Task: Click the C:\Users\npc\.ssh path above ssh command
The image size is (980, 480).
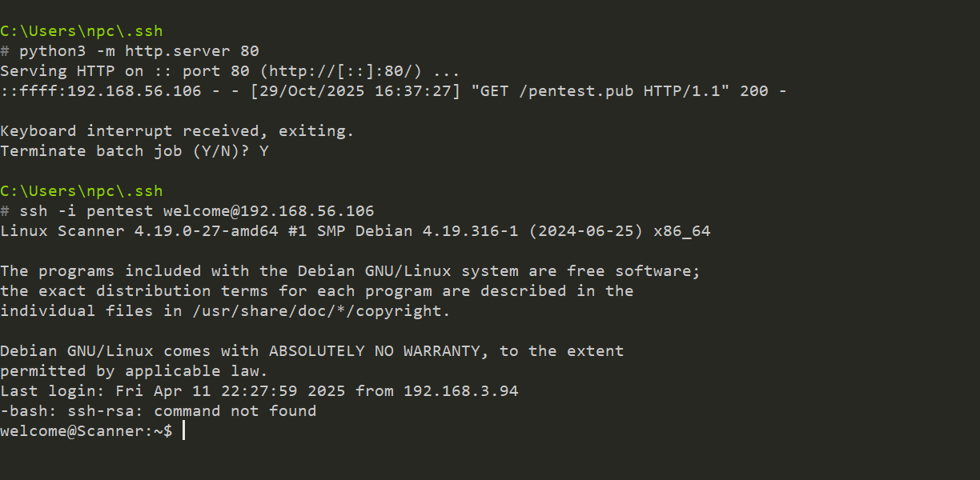Action: click(81, 191)
